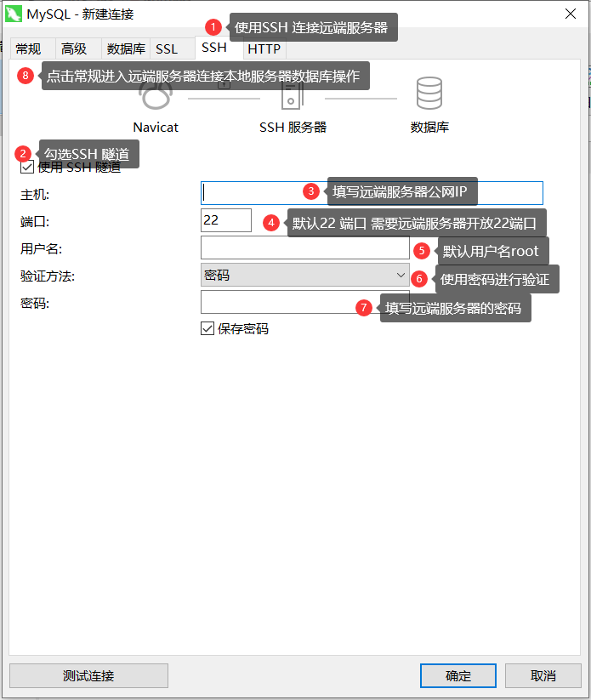This screenshot has height=700, width=591.
Task: Click the 数据库 label under the diagram
Action: click(x=429, y=128)
